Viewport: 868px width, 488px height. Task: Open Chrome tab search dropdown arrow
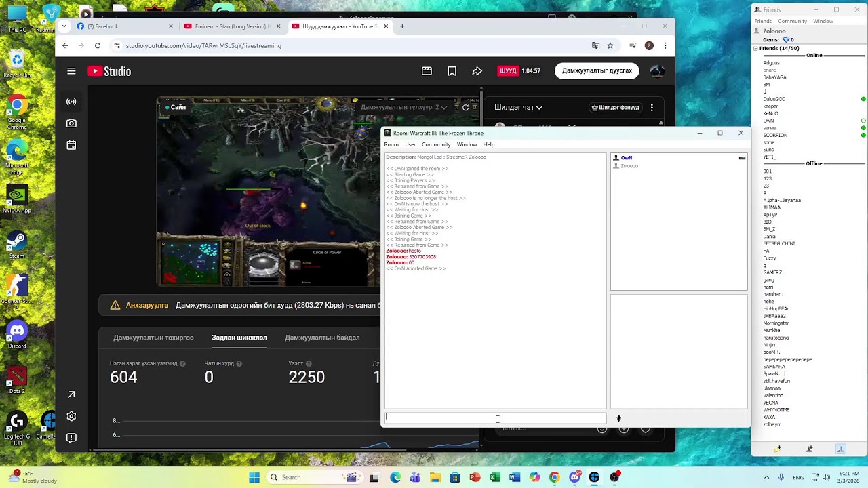click(x=64, y=26)
